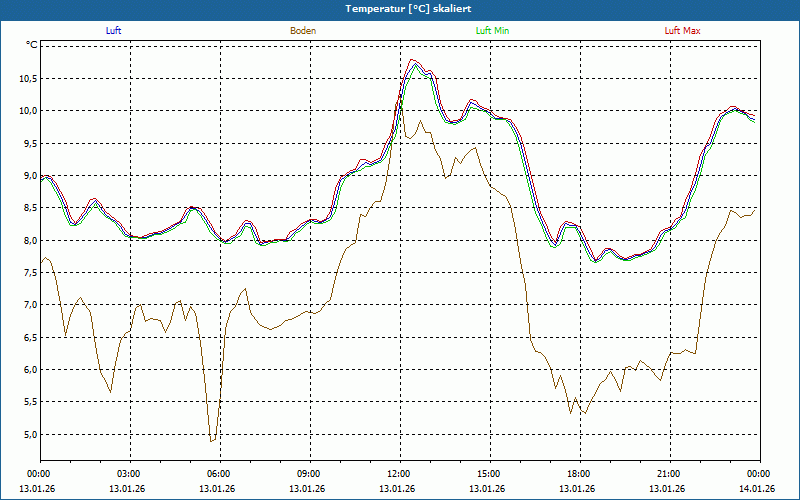Select the 18:00 time marker
The image size is (800, 500).
[x=578, y=474]
